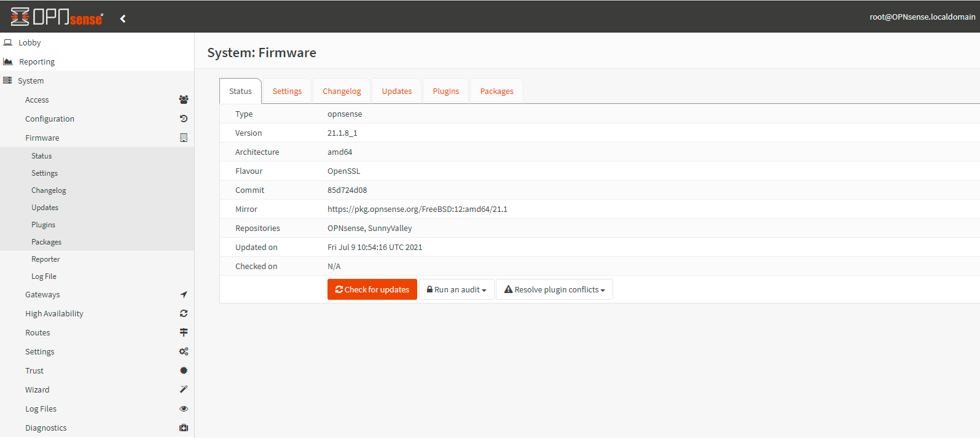Open the Plugins tab
Viewport: 980px width, 438px height.
click(445, 91)
